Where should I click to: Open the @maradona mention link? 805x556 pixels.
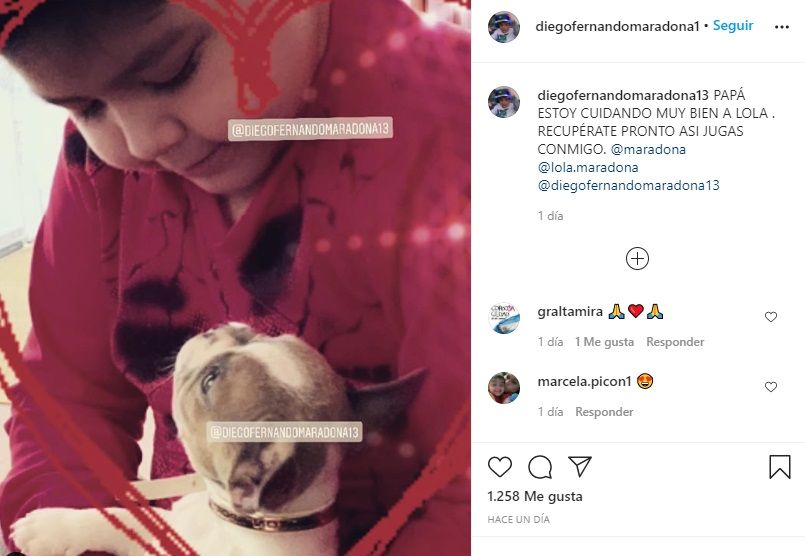pos(648,149)
